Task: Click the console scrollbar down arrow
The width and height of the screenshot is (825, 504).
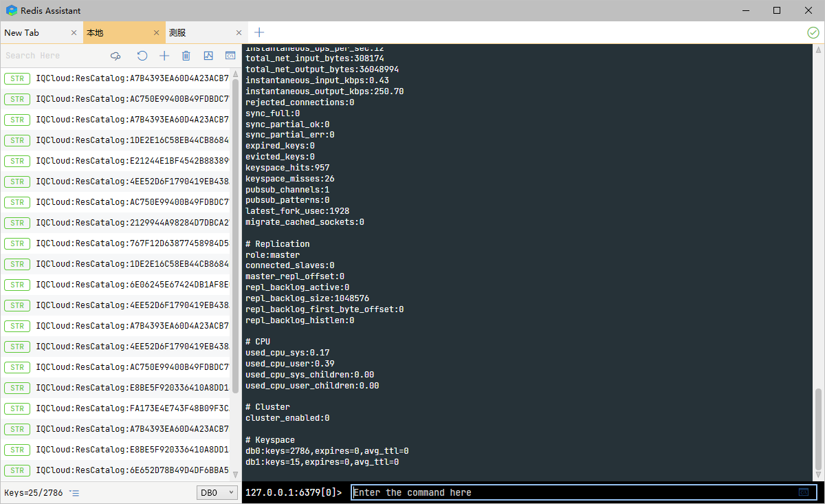Action: click(818, 476)
